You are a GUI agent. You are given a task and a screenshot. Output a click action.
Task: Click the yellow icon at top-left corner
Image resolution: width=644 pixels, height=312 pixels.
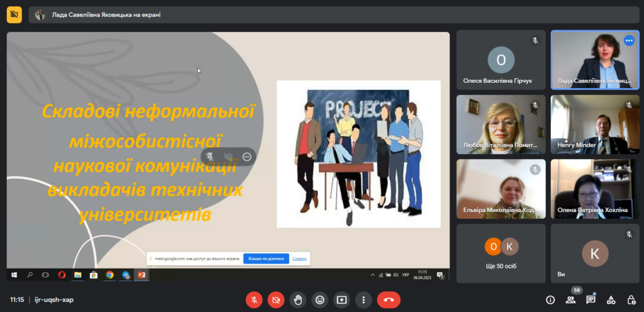click(x=14, y=14)
